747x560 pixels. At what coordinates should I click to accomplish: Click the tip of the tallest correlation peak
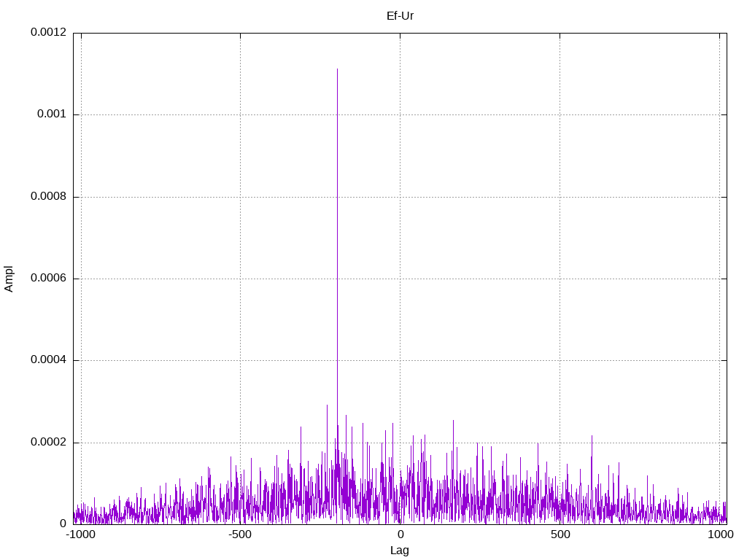(x=337, y=69)
